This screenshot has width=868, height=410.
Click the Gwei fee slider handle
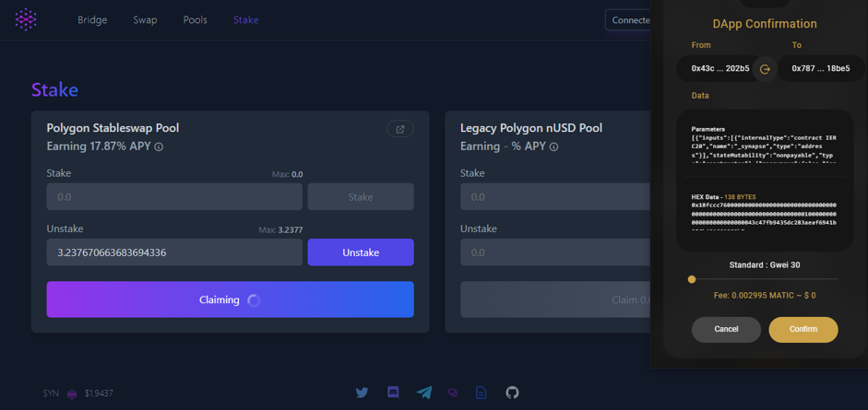(x=692, y=279)
